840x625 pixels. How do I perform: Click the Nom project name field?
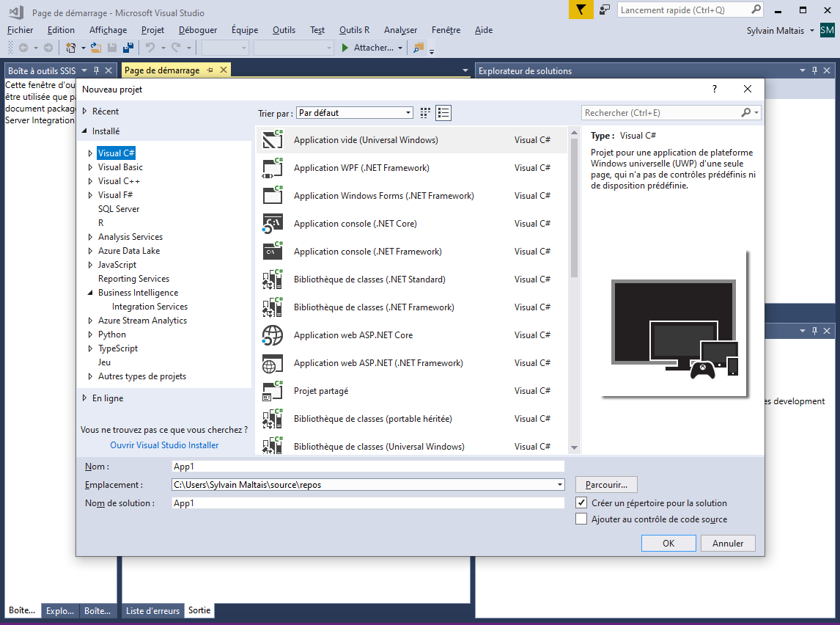[367, 467]
